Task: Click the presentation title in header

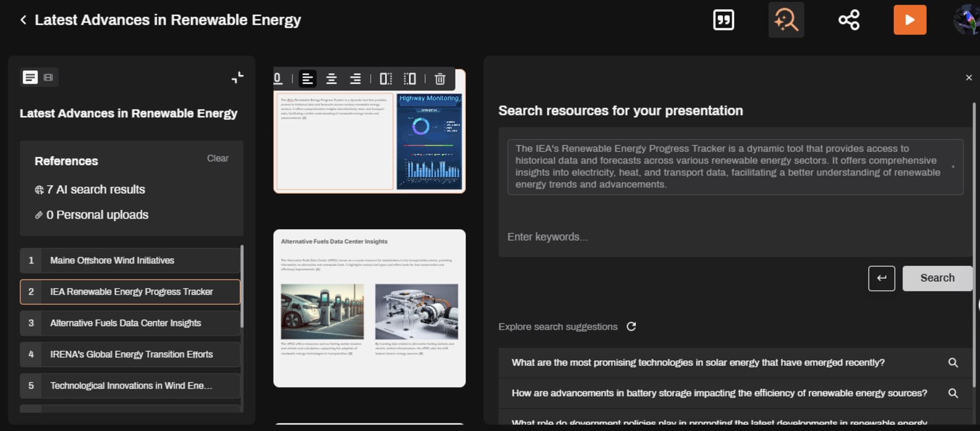Action: click(x=168, y=20)
